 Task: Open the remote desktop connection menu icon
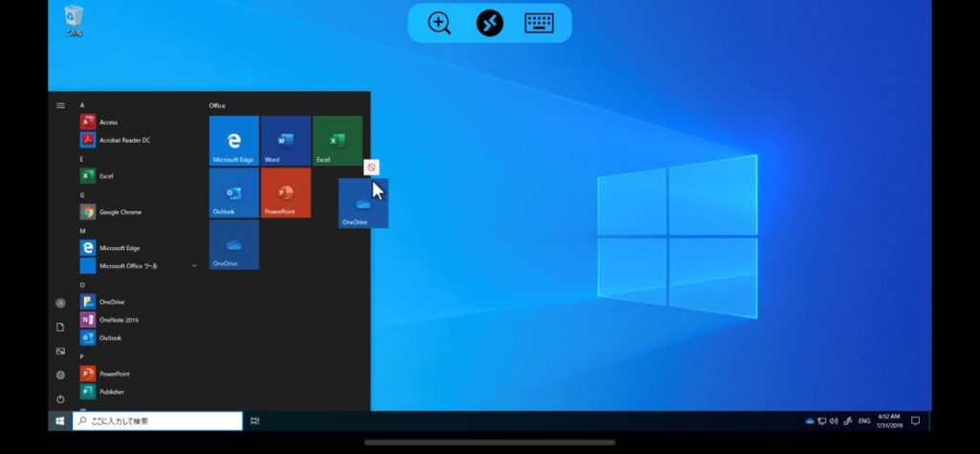pos(489,23)
